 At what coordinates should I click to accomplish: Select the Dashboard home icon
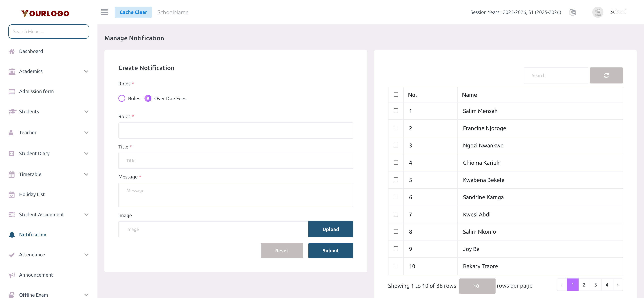coord(12,51)
